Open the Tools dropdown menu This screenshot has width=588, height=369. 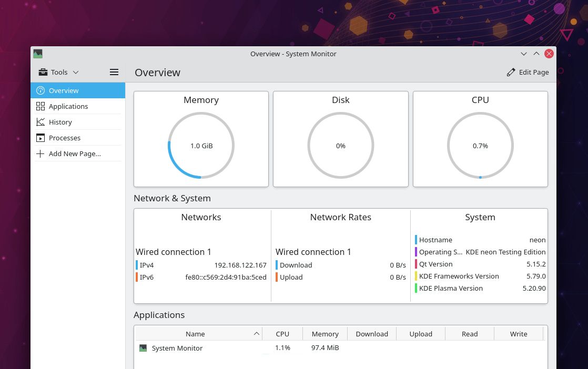59,73
